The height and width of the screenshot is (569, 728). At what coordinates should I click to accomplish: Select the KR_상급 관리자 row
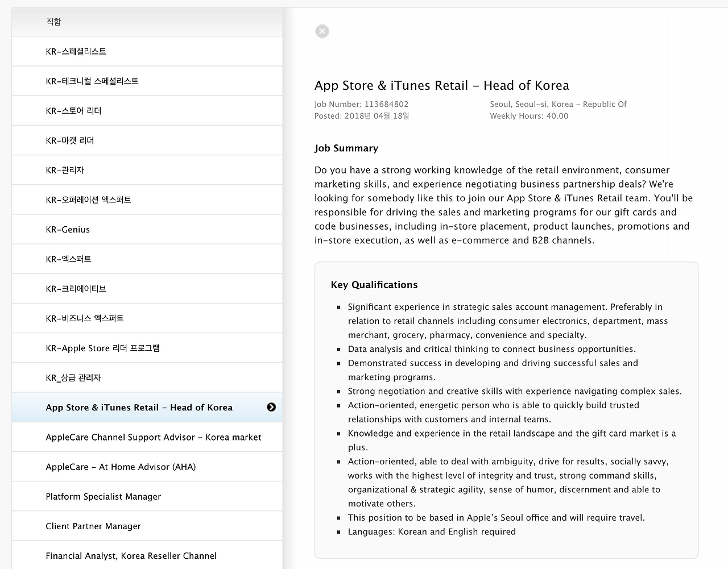tap(73, 378)
